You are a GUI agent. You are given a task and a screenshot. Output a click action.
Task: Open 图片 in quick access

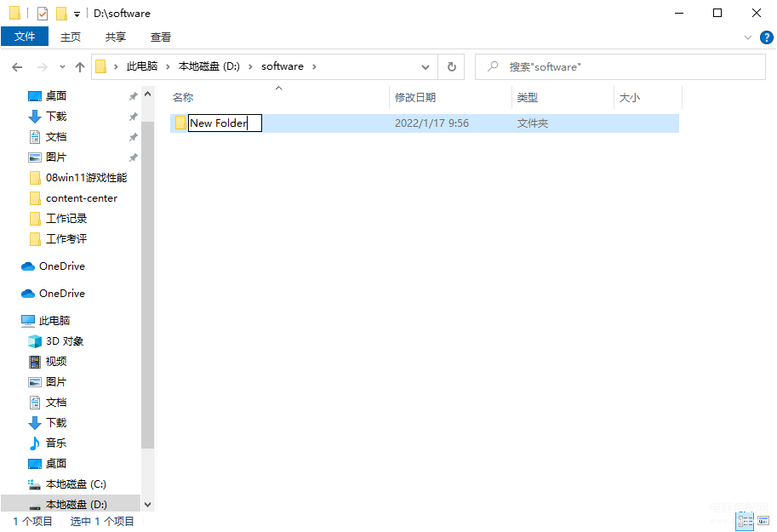tap(56, 157)
